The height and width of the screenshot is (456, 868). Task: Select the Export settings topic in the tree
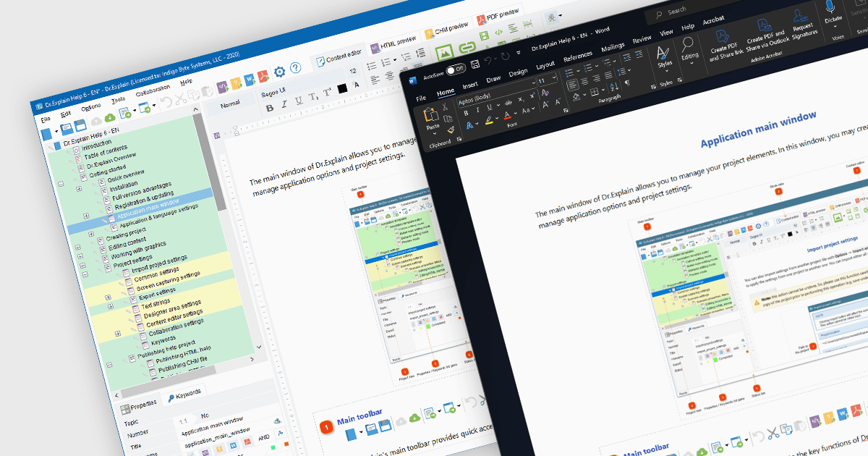pyautogui.click(x=156, y=292)
